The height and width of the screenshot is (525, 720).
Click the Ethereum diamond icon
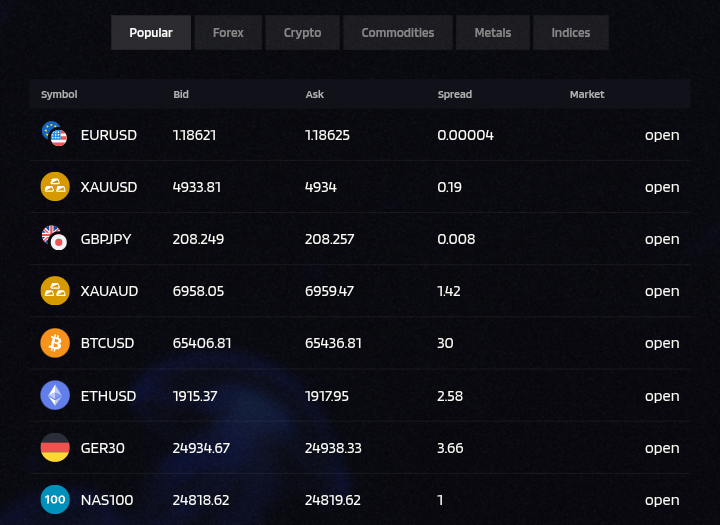[54, 396]
